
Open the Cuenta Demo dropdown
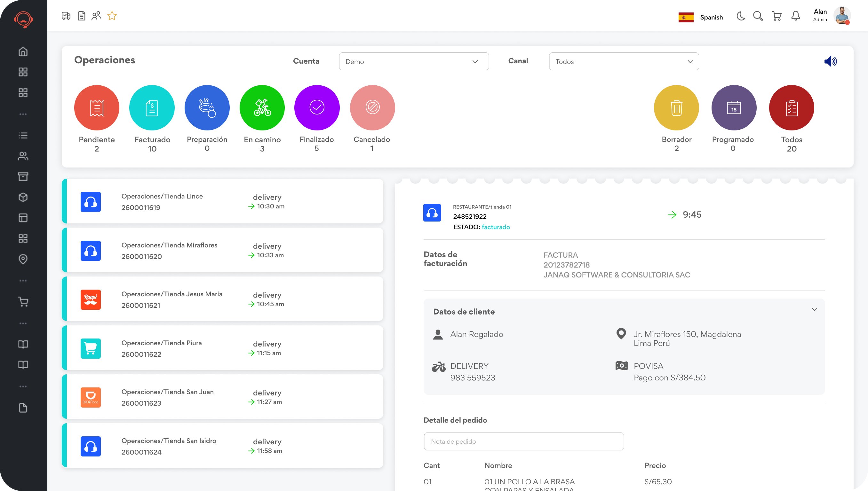click(413, 61)
